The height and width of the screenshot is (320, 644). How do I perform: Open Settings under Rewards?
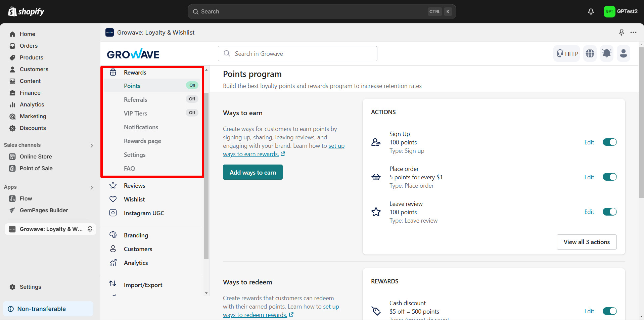[x=135, y=155]
